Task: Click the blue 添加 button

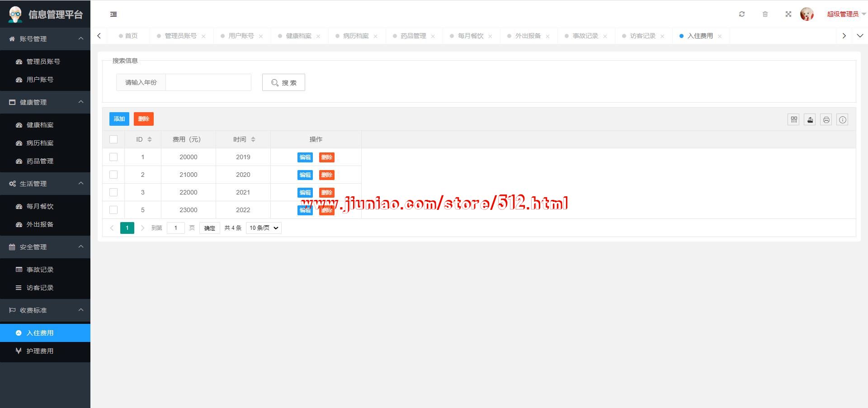Action: (119, 119)
